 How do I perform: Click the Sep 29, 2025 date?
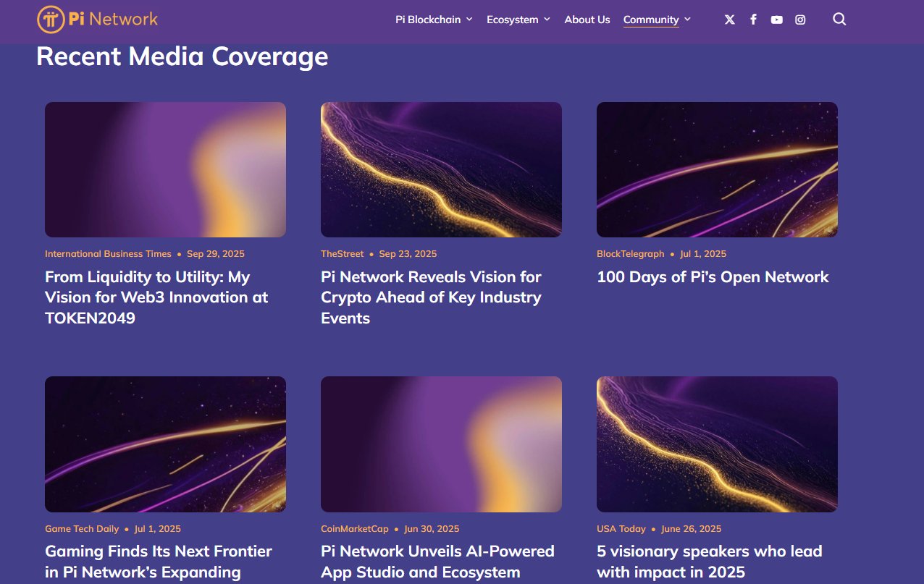pos(216,254)
